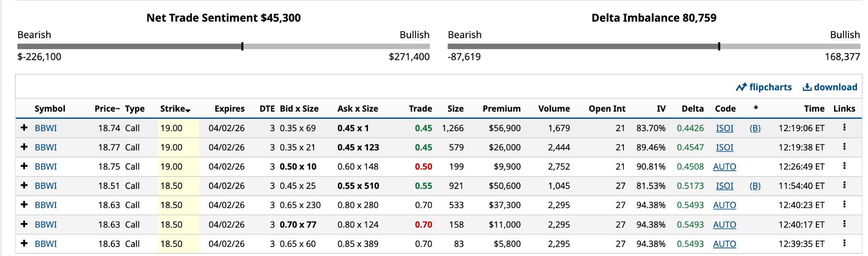Open links menu for 12:19:38 ET trade

pos(844,147)
